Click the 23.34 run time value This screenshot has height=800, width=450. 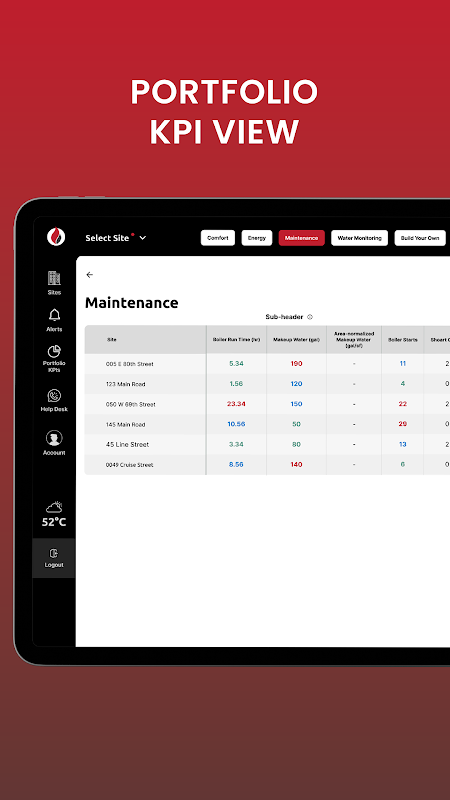click(x=236, y=404)
